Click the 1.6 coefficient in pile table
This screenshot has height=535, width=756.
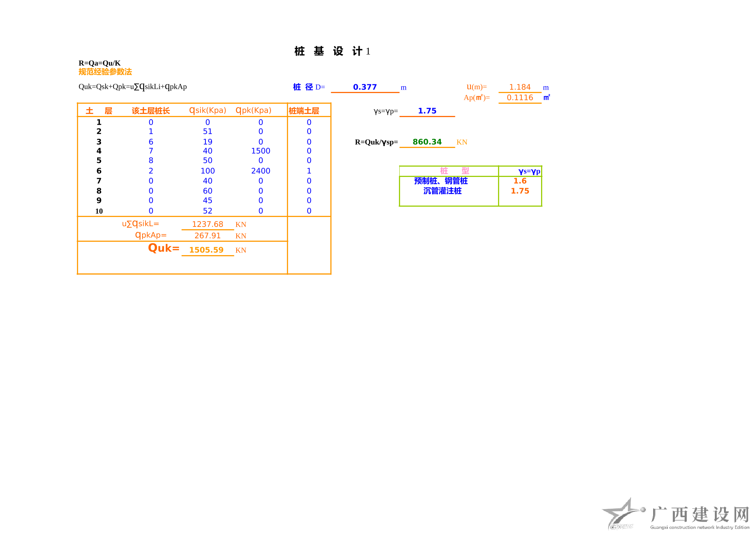tap(520, 181)
